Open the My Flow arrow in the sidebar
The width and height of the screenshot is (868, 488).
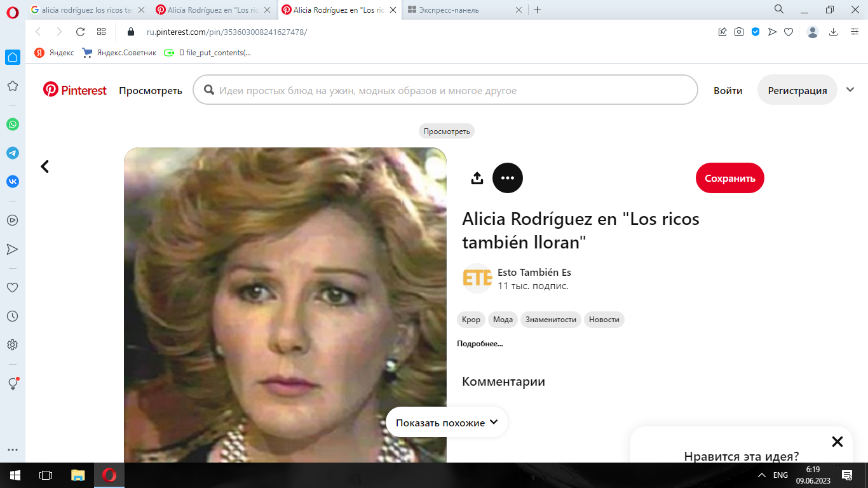[x=13, y=249]
